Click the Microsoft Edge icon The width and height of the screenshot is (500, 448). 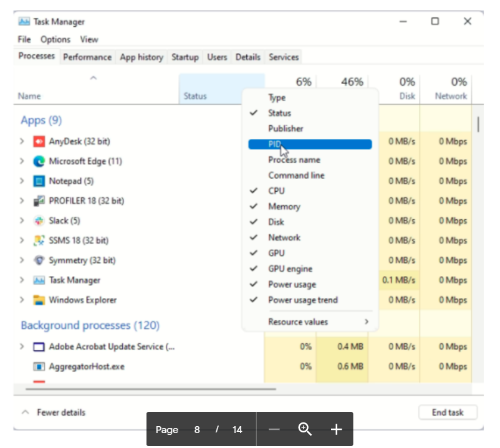(x=39, y=161)
